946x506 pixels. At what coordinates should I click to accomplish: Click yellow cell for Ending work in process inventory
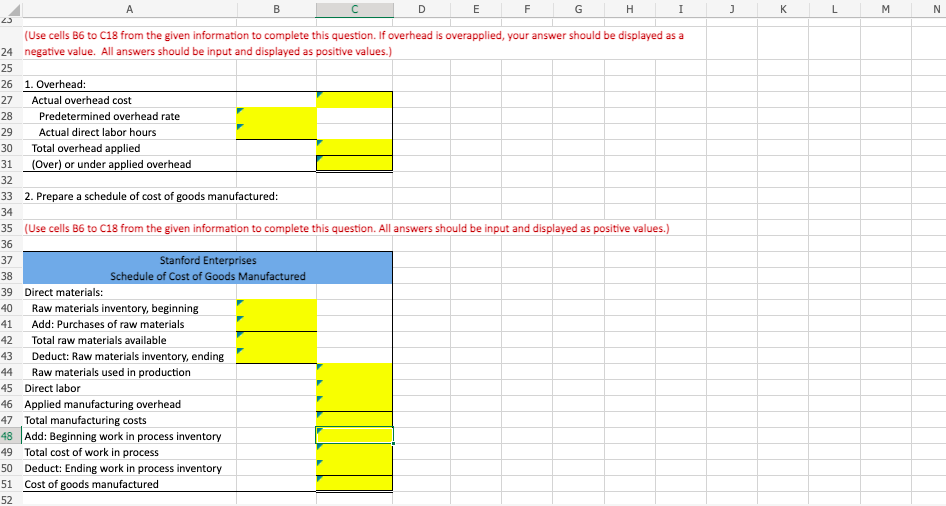click(354, 468)
